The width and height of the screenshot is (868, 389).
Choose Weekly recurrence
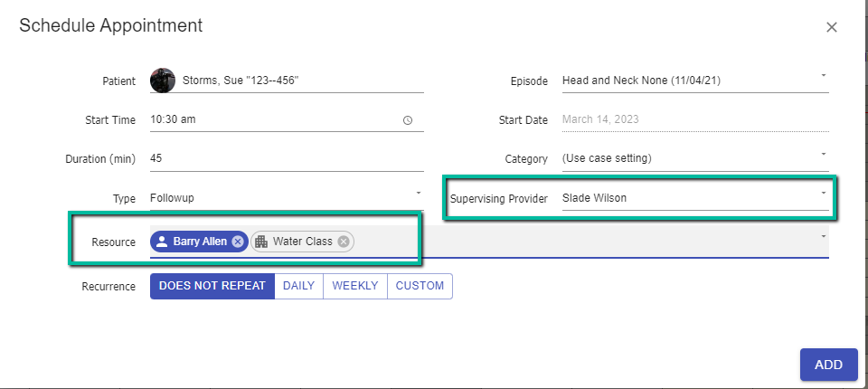coord(354,286)
